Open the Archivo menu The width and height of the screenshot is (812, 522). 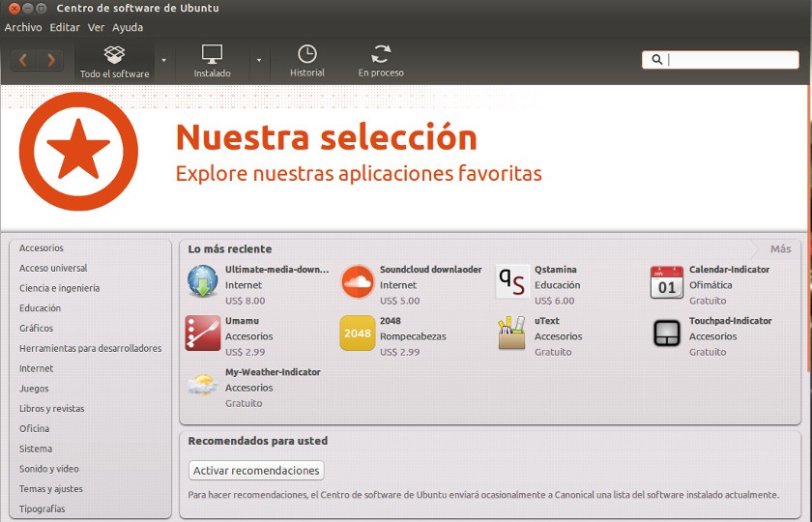(23, 28)
